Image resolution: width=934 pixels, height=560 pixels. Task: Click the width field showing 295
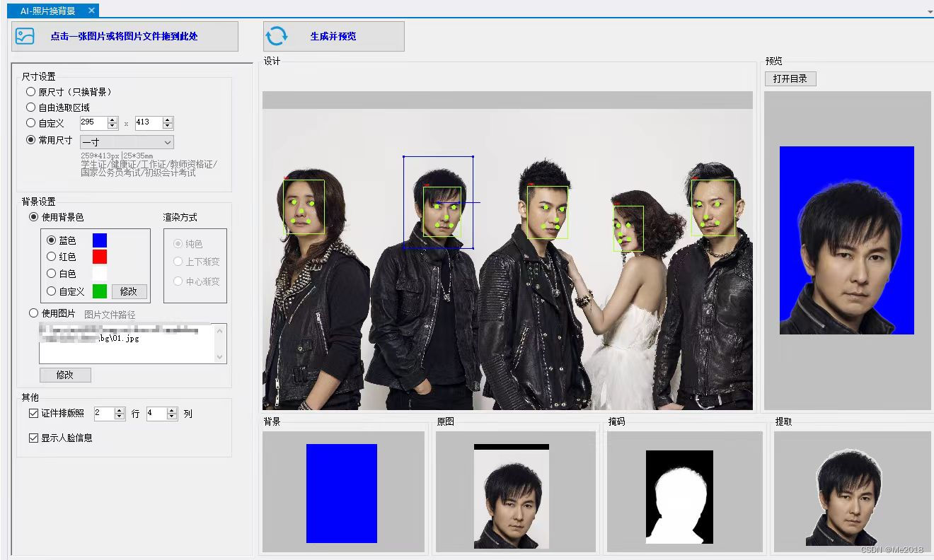click(x=93, y=123)
